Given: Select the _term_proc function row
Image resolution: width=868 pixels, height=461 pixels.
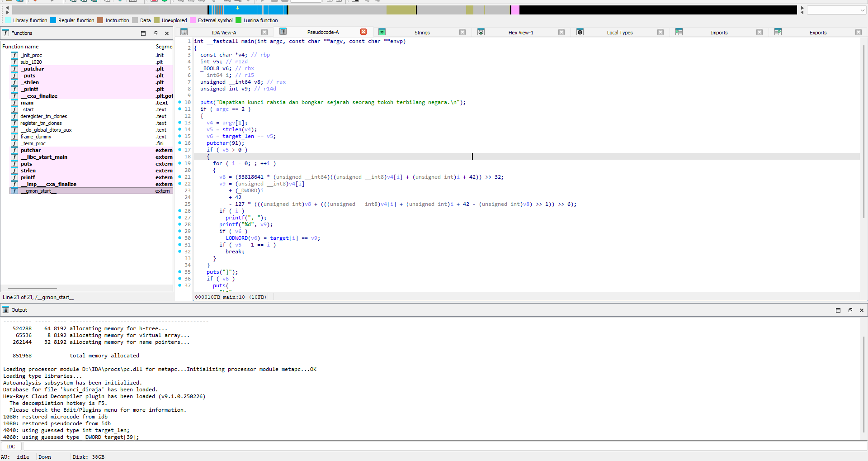Looking at the screenshot, I should [91, 143].
